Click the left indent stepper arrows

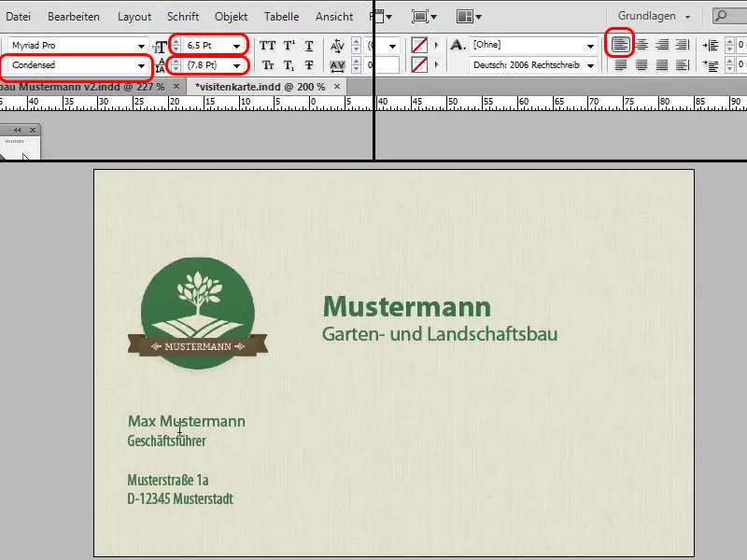point(729,46)
